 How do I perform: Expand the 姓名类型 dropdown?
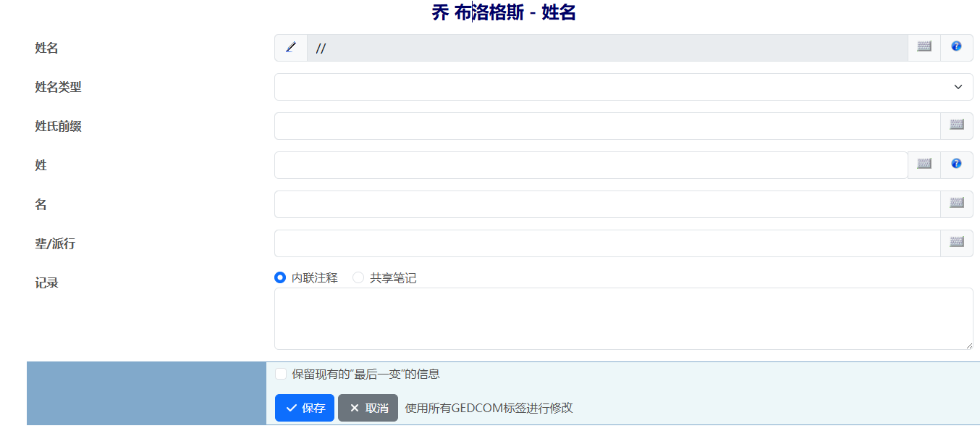[624, 87]
